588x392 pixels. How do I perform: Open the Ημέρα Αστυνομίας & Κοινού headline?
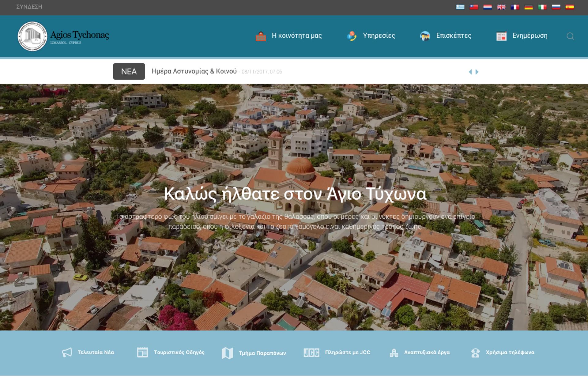point(194,71)
